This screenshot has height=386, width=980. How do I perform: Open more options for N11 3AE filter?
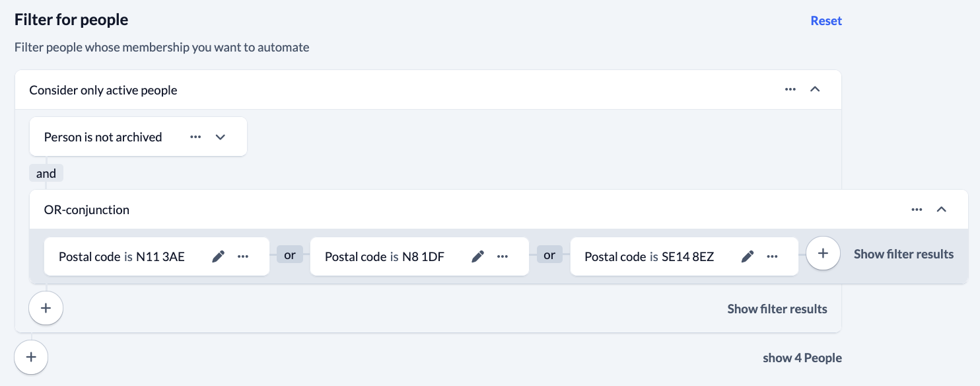click(x=243, y=256)
